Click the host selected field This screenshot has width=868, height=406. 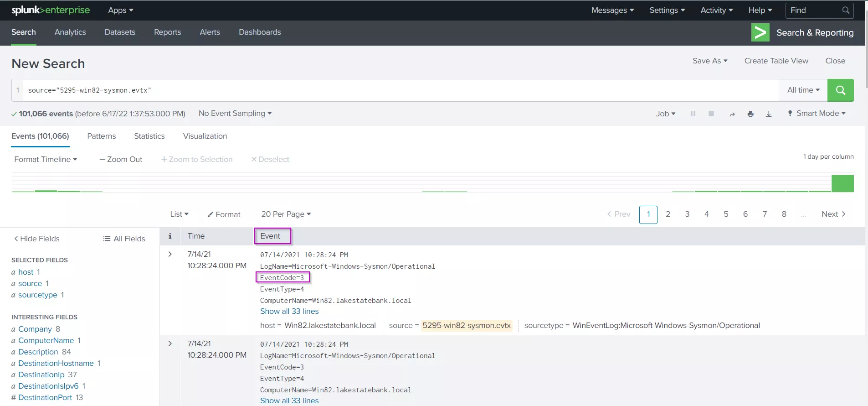coord(26,272)
